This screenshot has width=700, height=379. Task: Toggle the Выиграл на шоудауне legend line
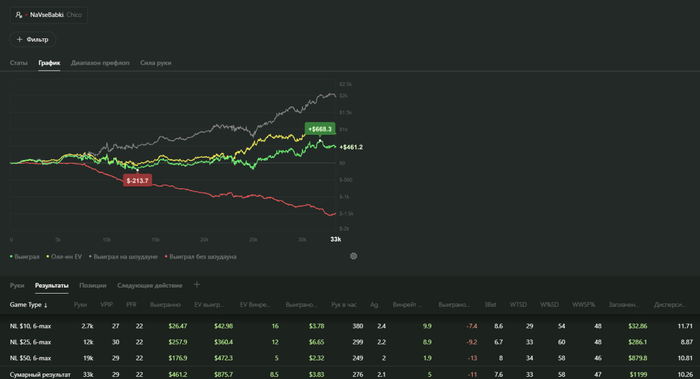point(123,257)
